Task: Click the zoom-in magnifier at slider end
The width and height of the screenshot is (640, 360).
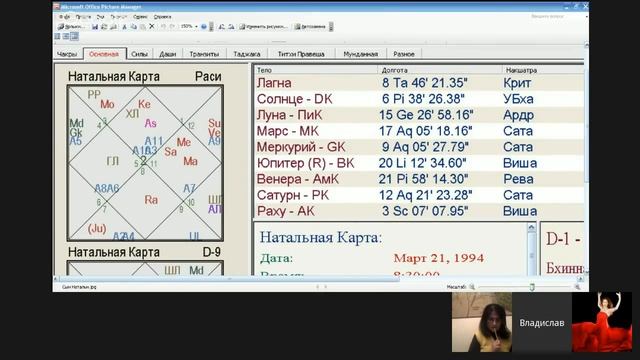Action: pos(577,287)
